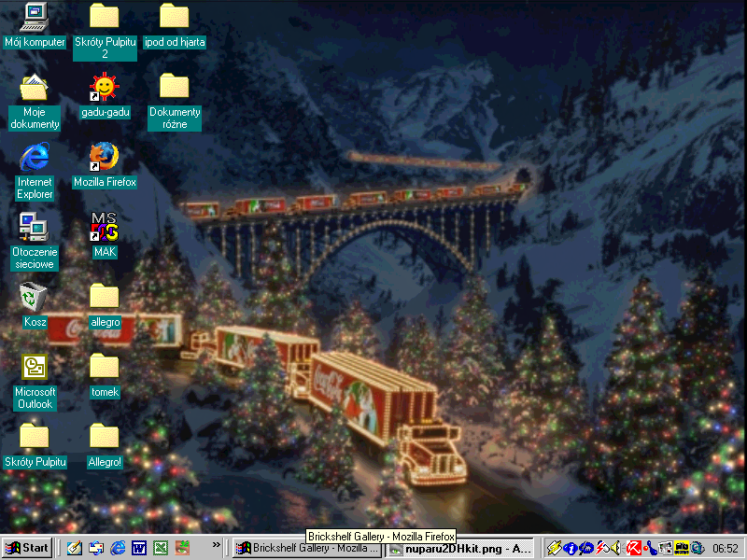This screenshot has height=560, width=747.
Task: Click the globe connection tray icon
Action: tap(698, 549)
